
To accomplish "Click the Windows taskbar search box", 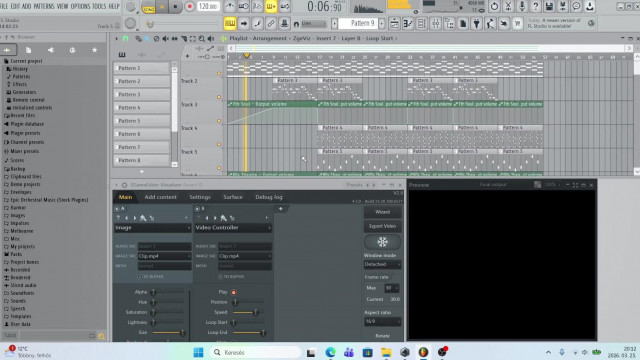I will [x=256, y=352].
